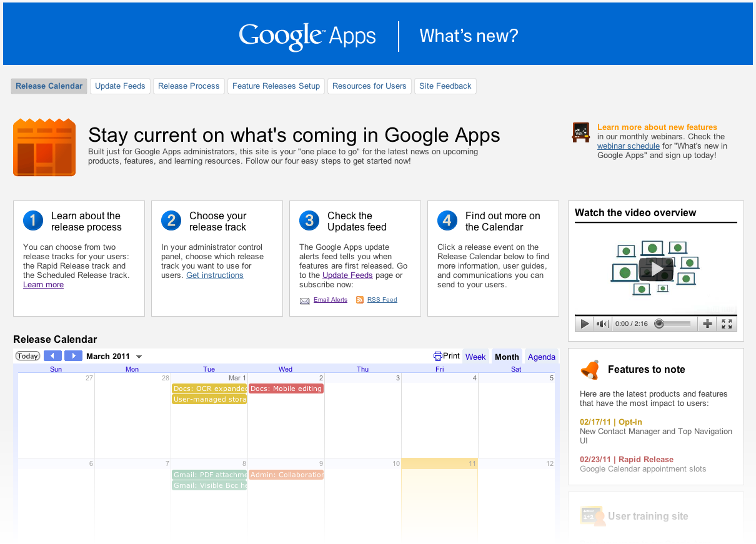
Task: Click the large play overlay on the video thumbnail
Action: click(x=656, y=269)
